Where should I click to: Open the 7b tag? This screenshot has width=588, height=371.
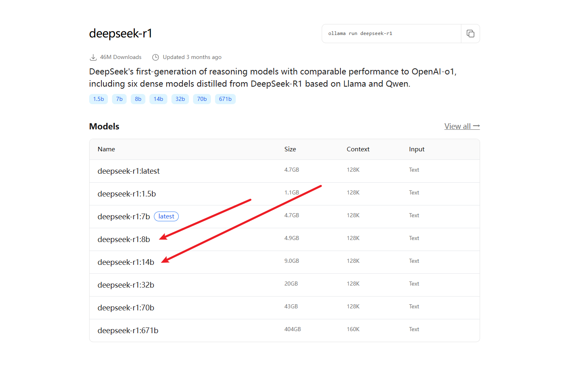point(119,99)
